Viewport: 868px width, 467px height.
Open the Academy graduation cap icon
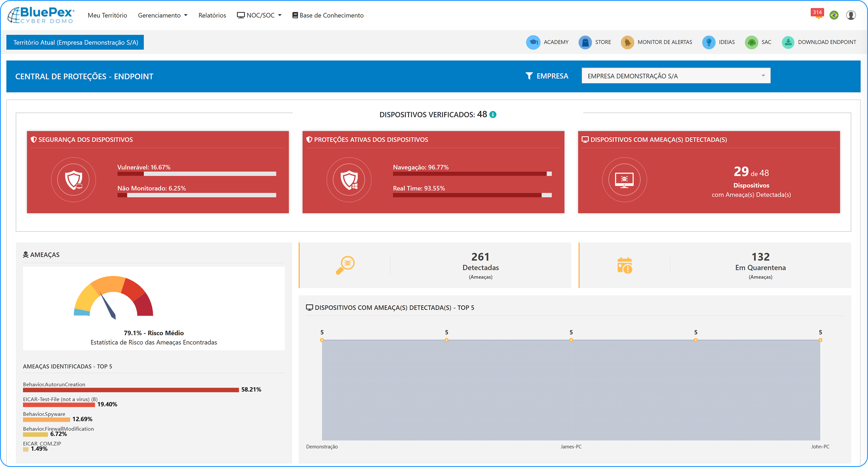pyautogui.click(x=533, y=42)
